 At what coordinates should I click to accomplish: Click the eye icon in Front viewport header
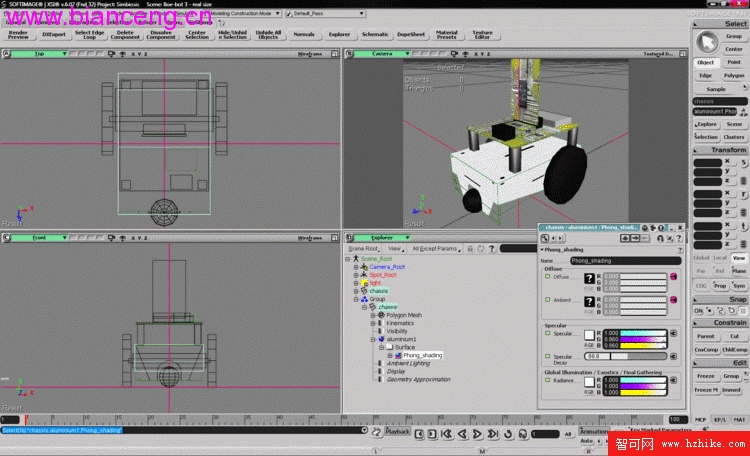tap(123, 238)
